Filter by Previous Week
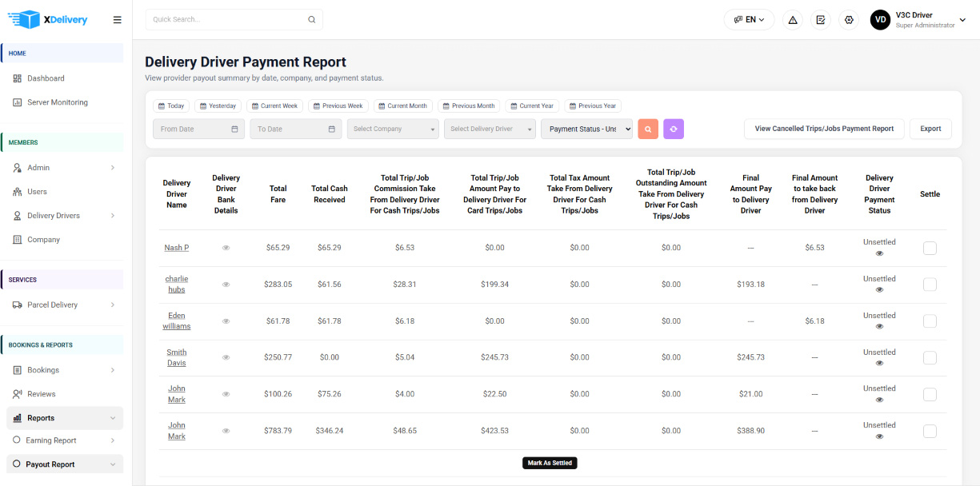 [x=338, y=106]
